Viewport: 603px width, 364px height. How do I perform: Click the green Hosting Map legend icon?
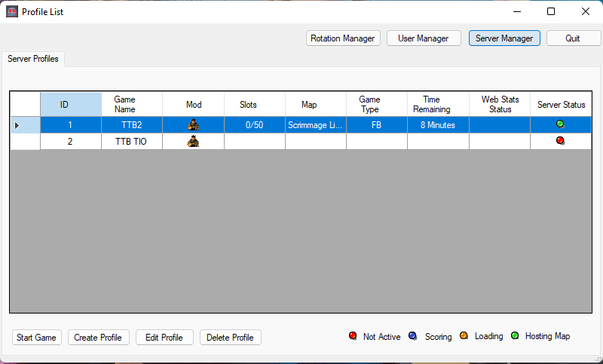tap(515, 335)
